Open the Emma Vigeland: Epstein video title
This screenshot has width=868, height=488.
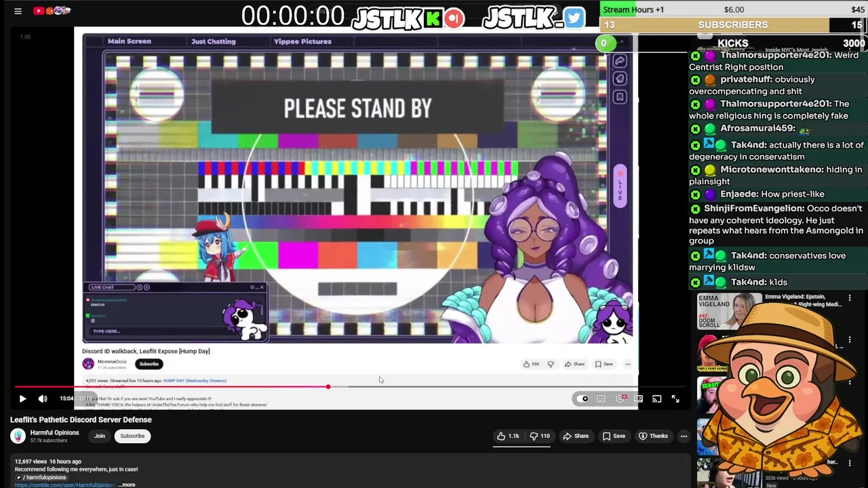tap(804, 301)
